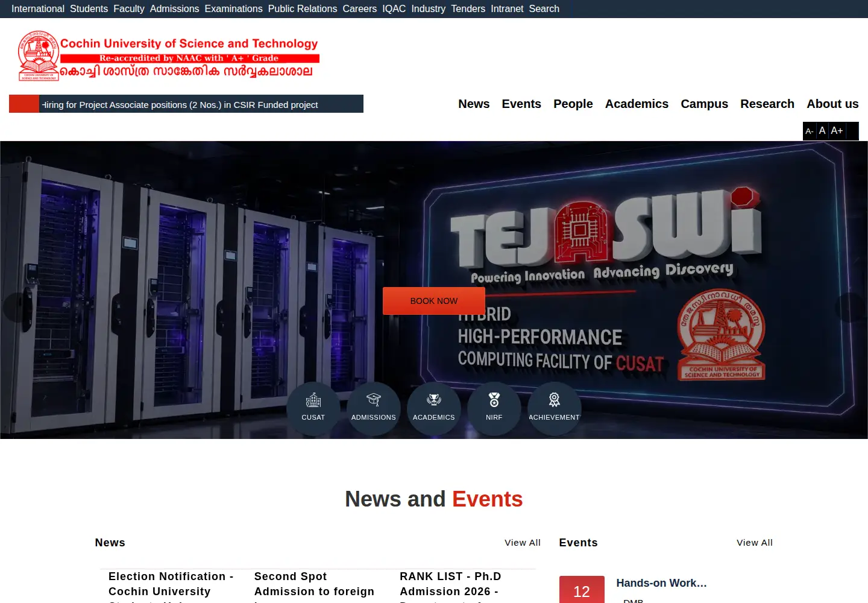Open the Election Notification news item

coord(171,586)
